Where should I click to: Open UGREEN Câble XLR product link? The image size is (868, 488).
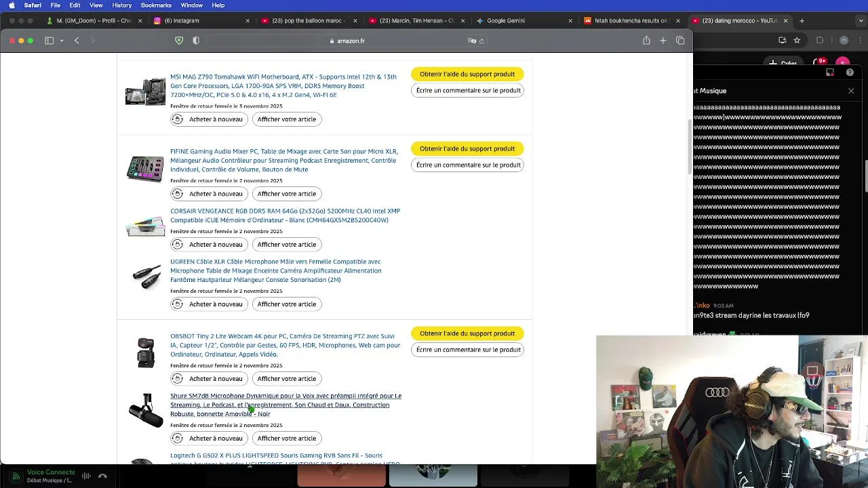[276, 270]
